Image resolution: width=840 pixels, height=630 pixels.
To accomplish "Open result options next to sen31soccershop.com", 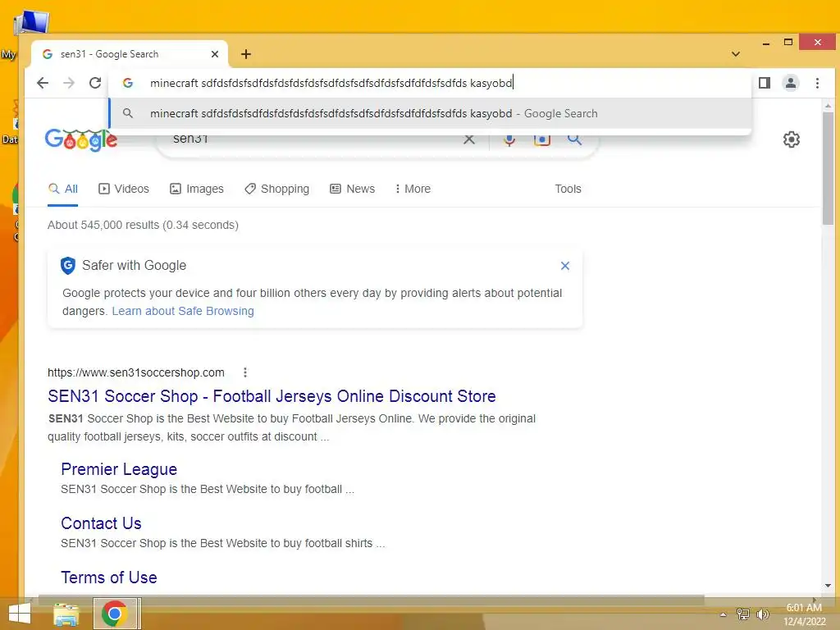I will [244, 372].
